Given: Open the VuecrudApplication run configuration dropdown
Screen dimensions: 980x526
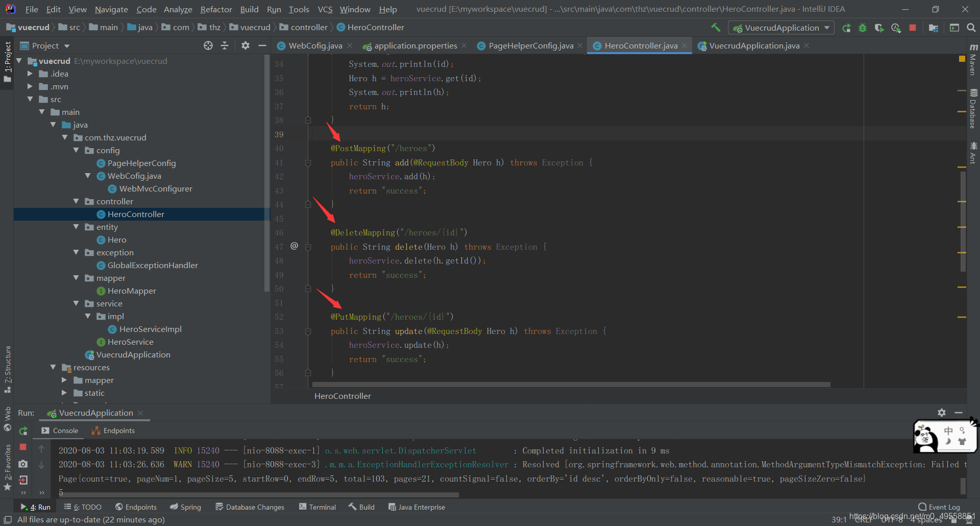Looking at the screenshot, I should point(827,28).
